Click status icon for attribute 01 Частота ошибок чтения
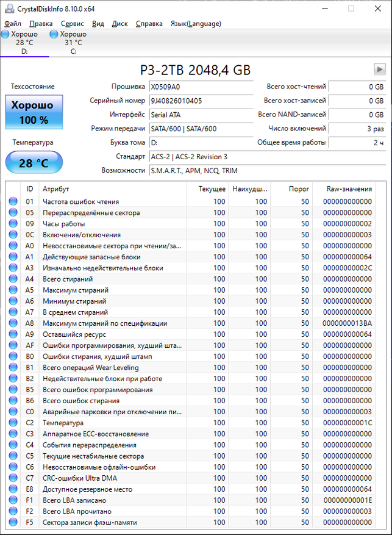Viewport: 392px width, 535px height. click(13, 201)
